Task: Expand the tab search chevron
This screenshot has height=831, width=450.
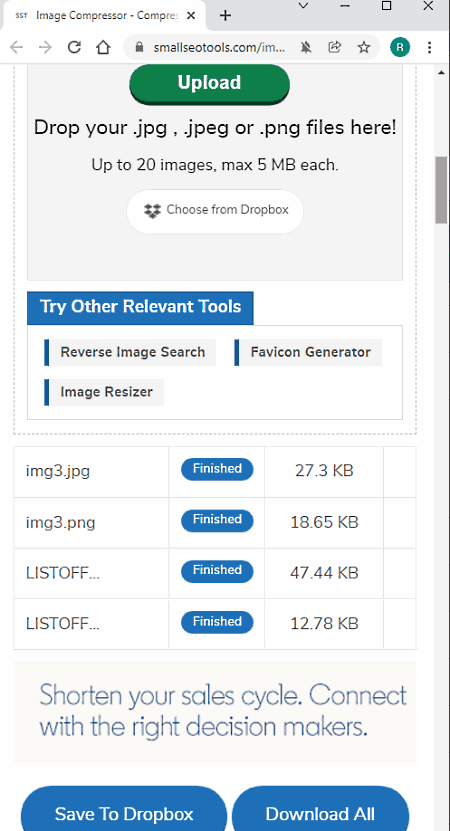Action: 303,6
